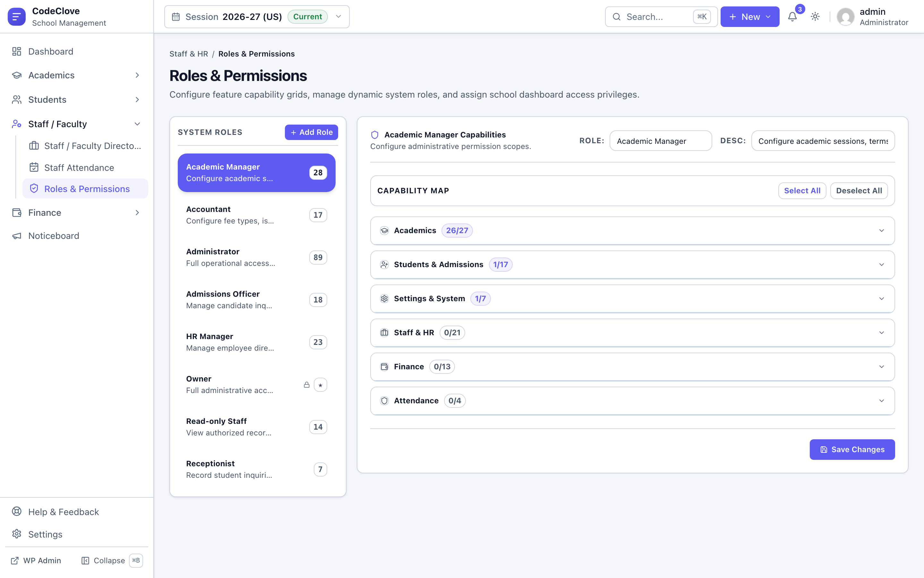
Task: Select the HR Manager role
Action: (257, 342)
